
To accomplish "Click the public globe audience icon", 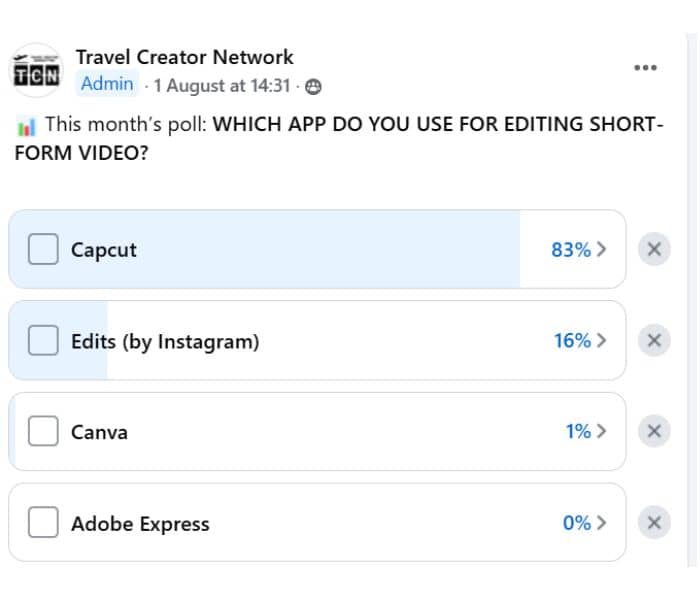I will 313,86.
